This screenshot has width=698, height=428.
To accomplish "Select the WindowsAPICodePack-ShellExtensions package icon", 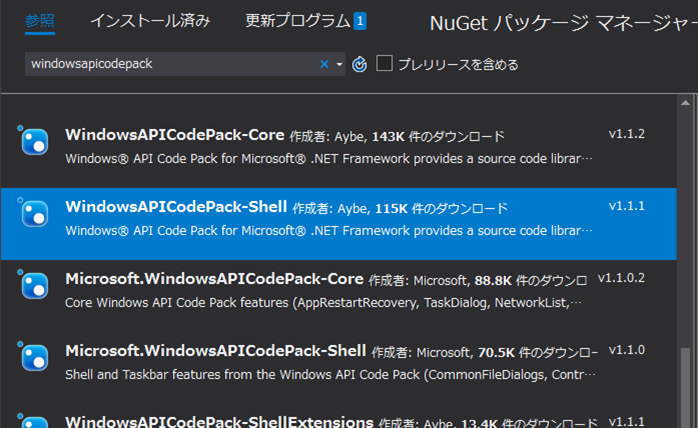I will coord(34,422).
